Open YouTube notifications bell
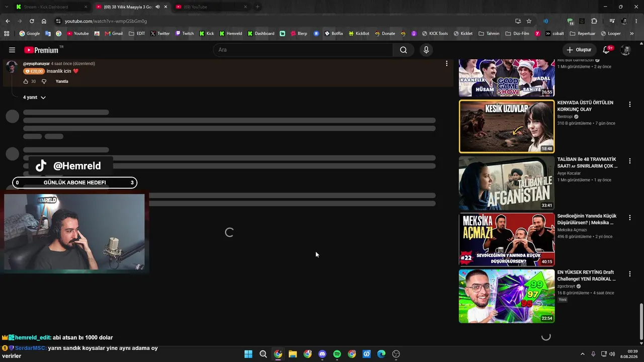This screenshot has height=362, width=644. click(x=607, y=50)
